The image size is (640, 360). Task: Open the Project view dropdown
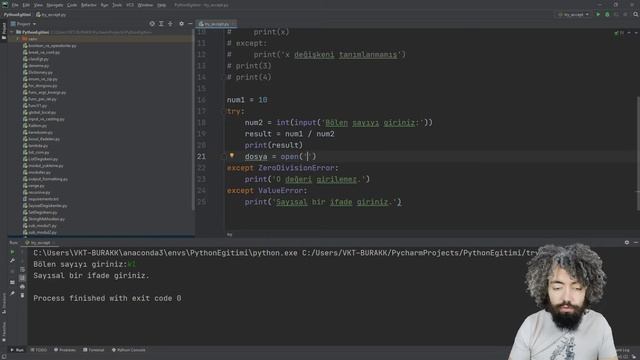23,24
